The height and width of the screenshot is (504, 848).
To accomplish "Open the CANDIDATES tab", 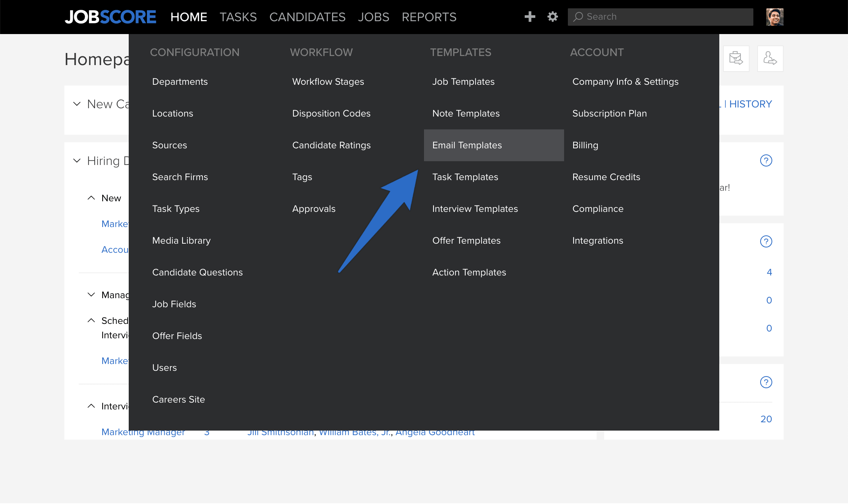I will (307, 17).
